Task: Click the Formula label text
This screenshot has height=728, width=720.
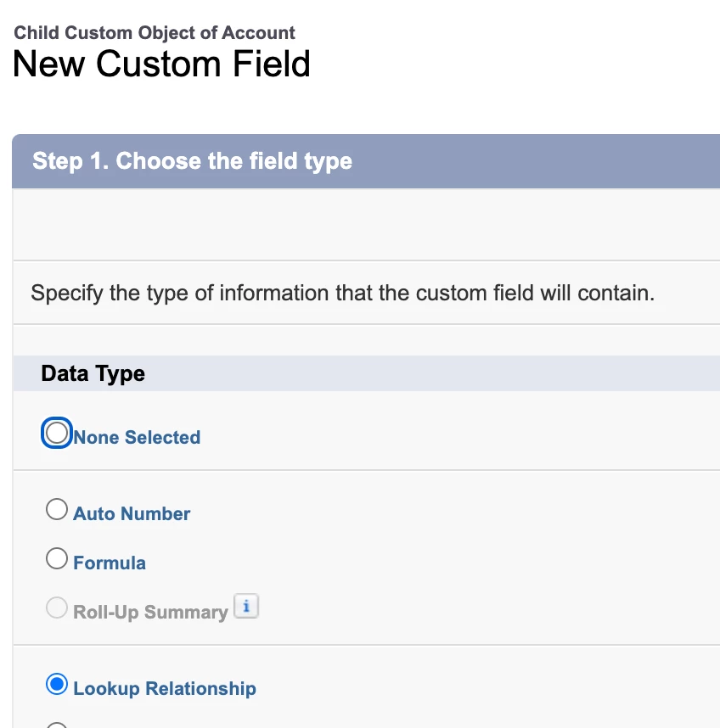Action: point(110,563)
